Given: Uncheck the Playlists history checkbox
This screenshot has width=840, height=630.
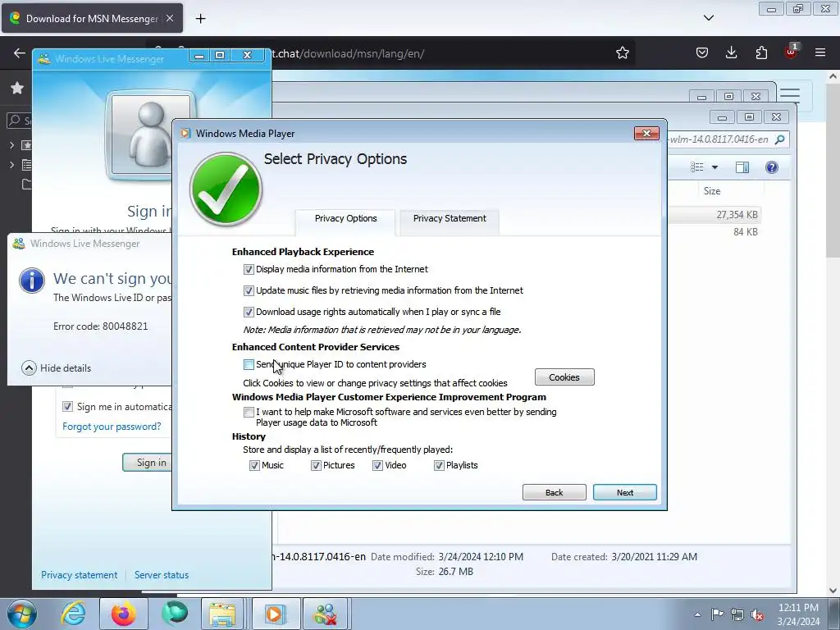Looking at the screenshot, I should pyautogui.click(x=440, y=466).
